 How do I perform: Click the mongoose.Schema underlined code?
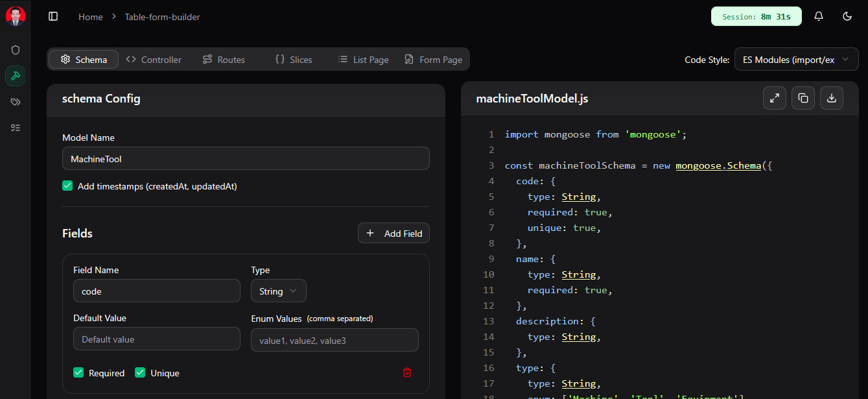pos(718,165)
